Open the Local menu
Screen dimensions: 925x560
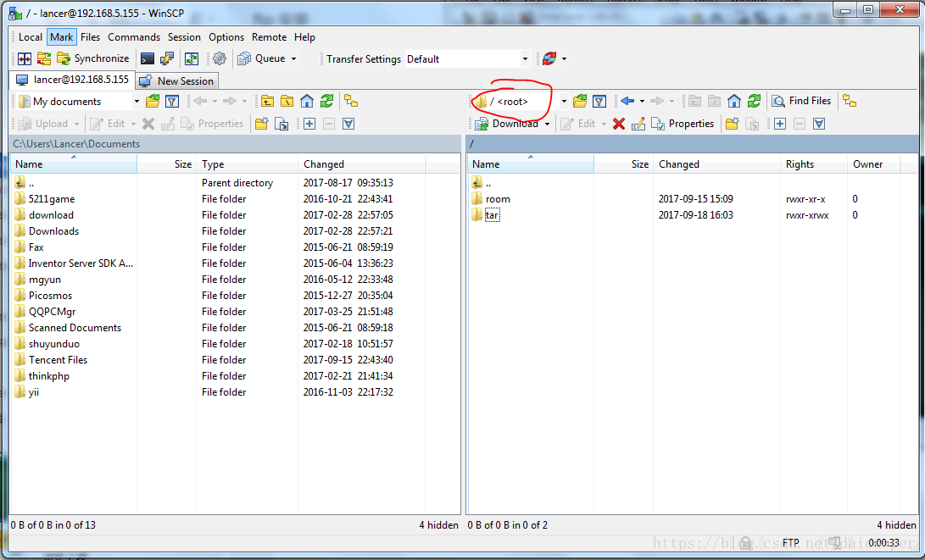coord(30,37)
